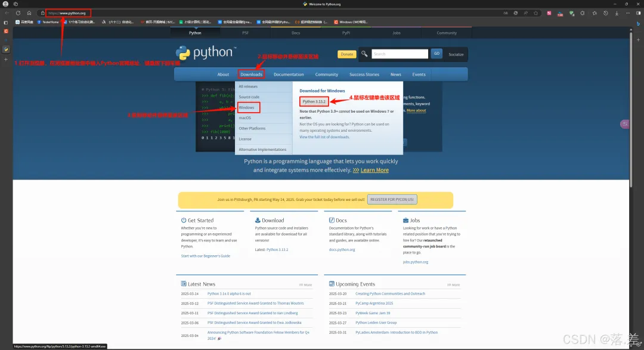Click the green shield extension icon
This screenshot has height=350, width=644.
click(571, 13)
